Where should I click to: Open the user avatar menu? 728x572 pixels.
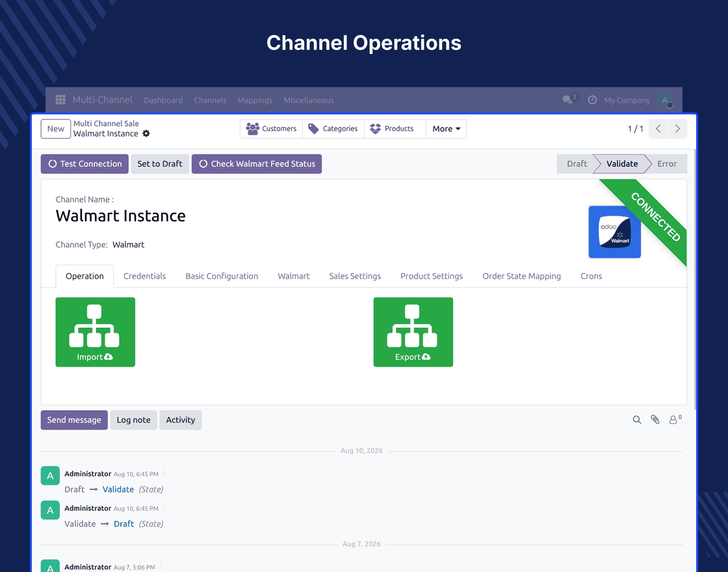coord(665,100)
